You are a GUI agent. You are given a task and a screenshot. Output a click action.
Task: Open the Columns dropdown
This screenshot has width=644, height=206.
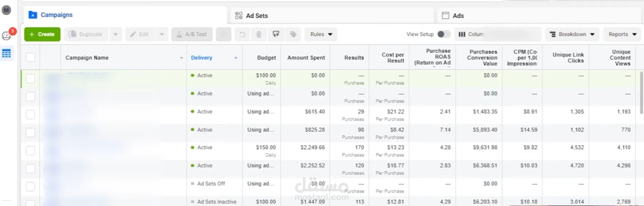[x=498, y=34]
